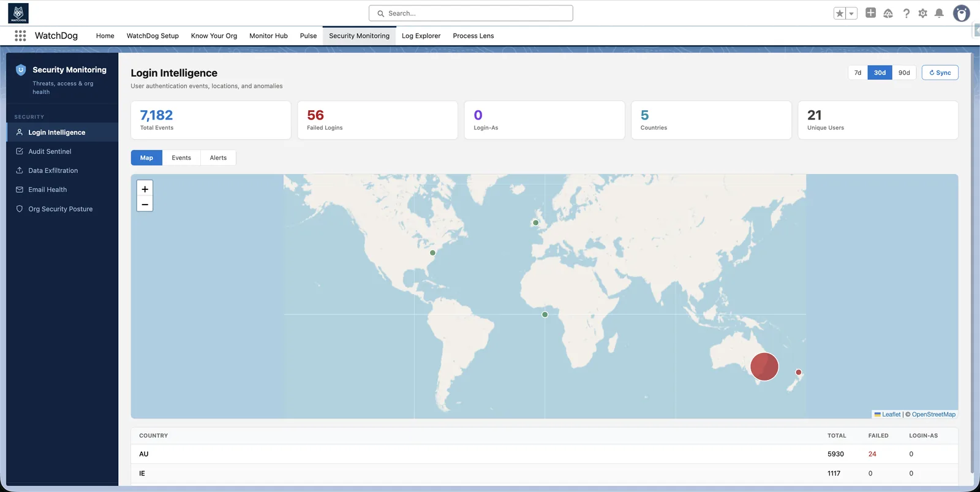Open the App Launcher grid icon
The width and height of the screenshot is (980, 492).
[20, 36]
